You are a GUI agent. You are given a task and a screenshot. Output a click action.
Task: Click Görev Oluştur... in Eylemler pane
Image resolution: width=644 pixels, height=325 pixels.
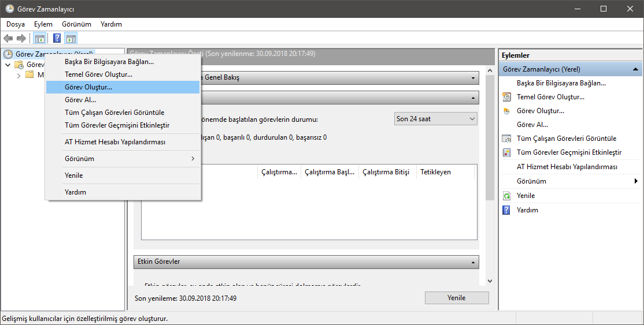(540, 111)
